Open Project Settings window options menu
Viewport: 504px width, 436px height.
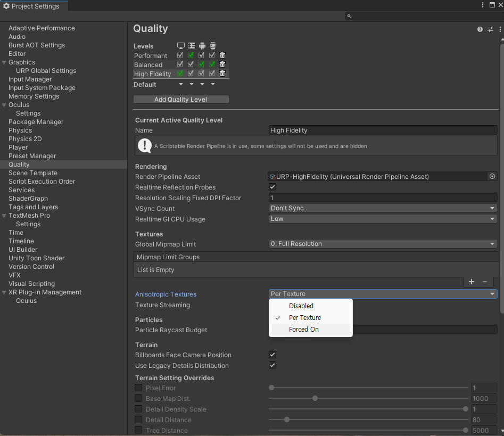pyautogui.click(x=482, y=5)
